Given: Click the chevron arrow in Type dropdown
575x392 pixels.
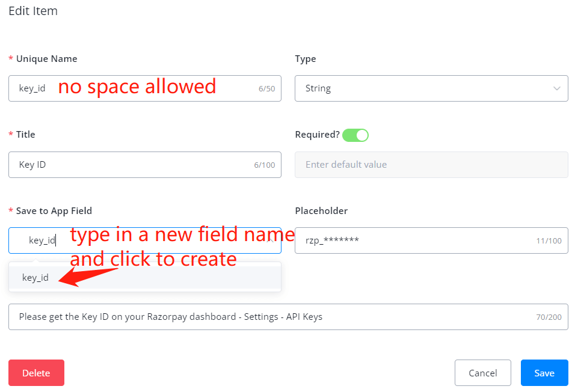Looking at the screenshot, I should (x=556, y=88).
